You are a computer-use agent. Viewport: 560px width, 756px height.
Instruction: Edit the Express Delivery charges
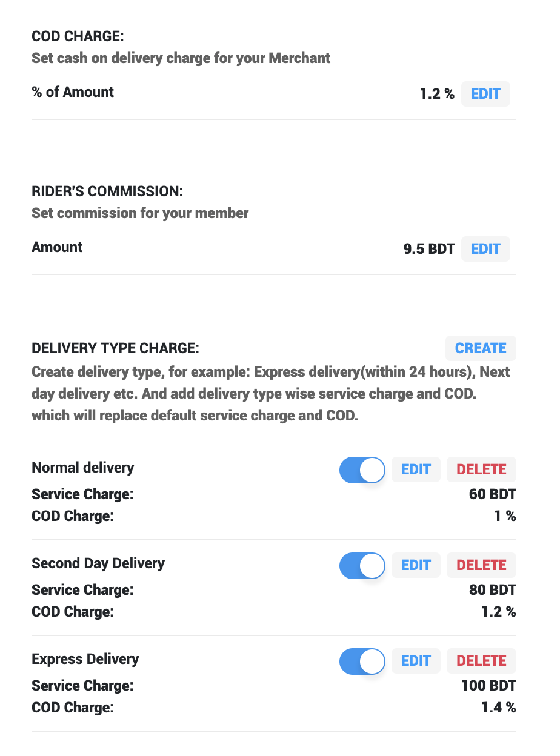(x=416, y=661)
